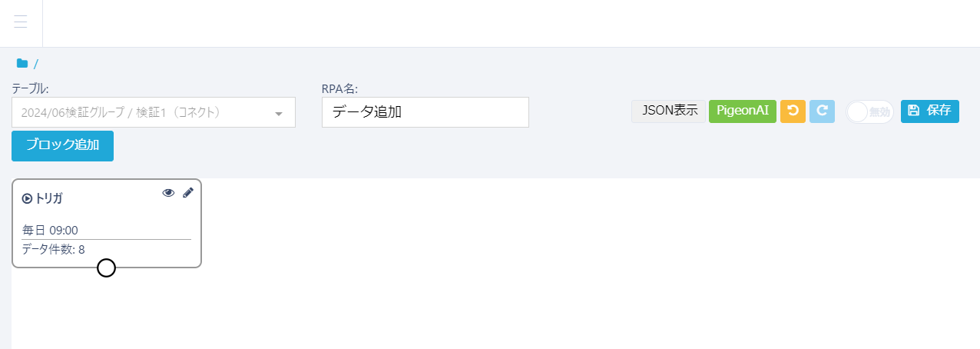This screenshot has width=980, height=349.
Task: Select the トリガ block title
Action: [x=48, y=198]
